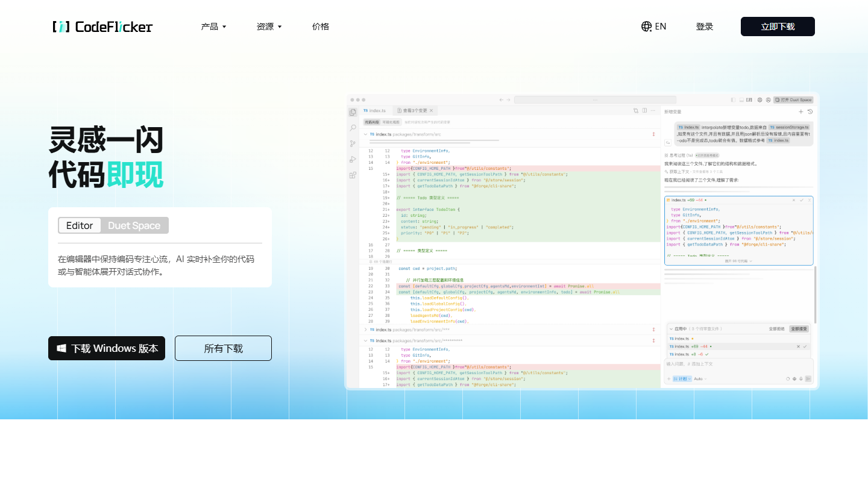Open the Run and Debug sidebar icon

point(353,159)
